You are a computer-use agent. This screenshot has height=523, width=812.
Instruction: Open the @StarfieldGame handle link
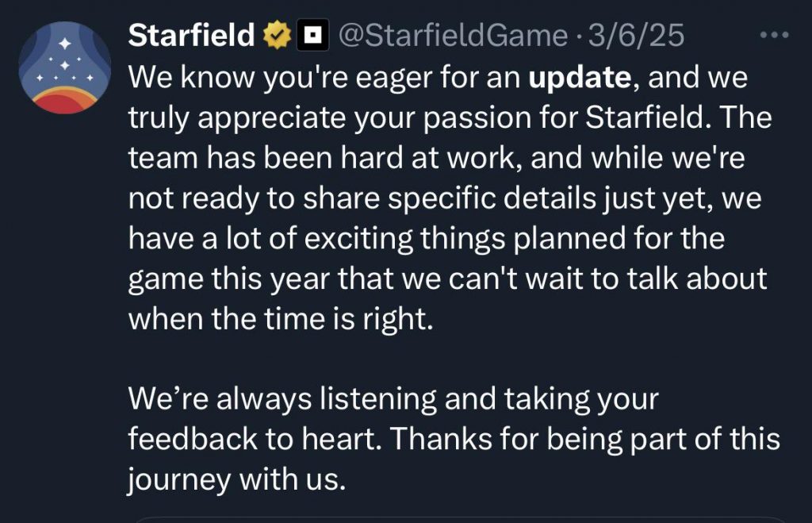tap(453, 35)
